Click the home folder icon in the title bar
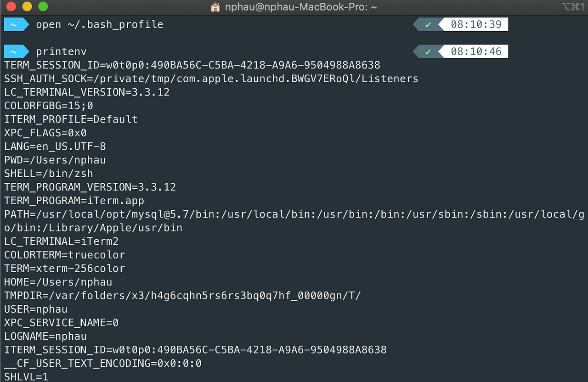This screenshot has width=588, height=382. click(215, 7)
